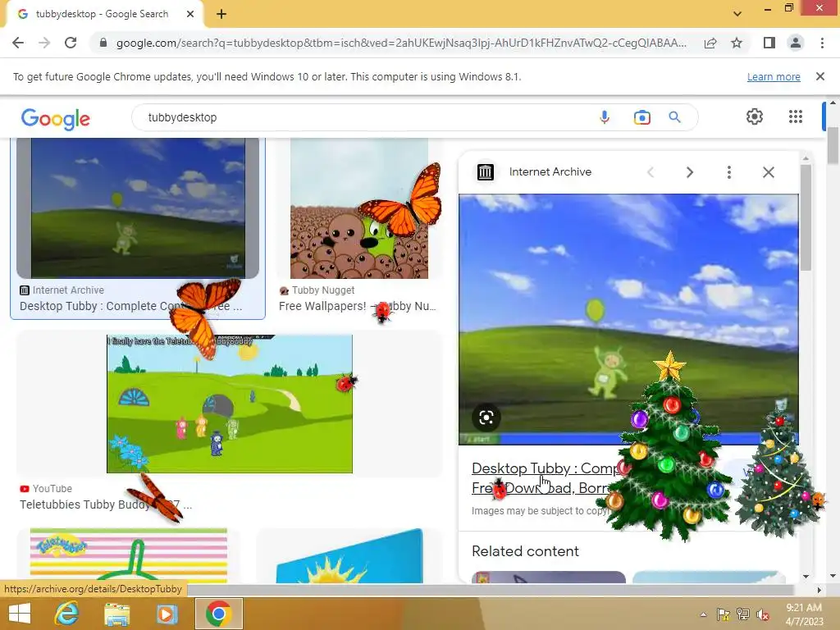Click the tubbydesktop search field
This screenshot has width=840, height=630.
[364, 117]
